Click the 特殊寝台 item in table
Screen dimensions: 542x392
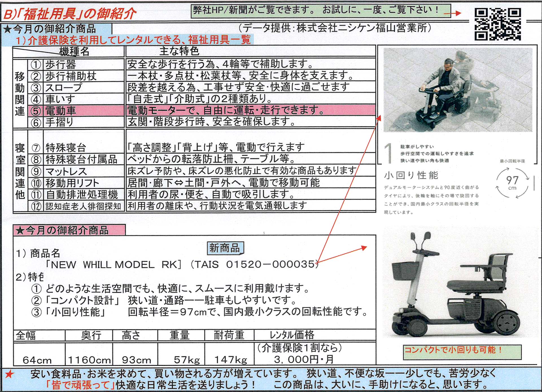65,147
